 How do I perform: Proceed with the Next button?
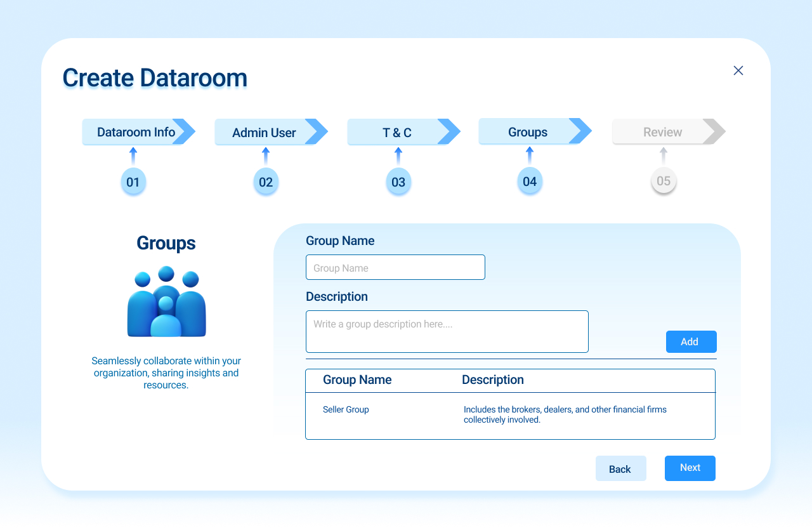click(x=690, y=468)
